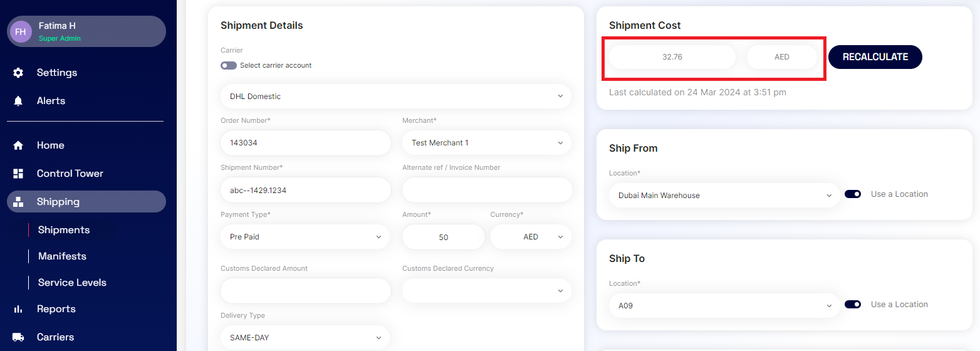Disable Use a Location for Ship From

pos(852,194)
